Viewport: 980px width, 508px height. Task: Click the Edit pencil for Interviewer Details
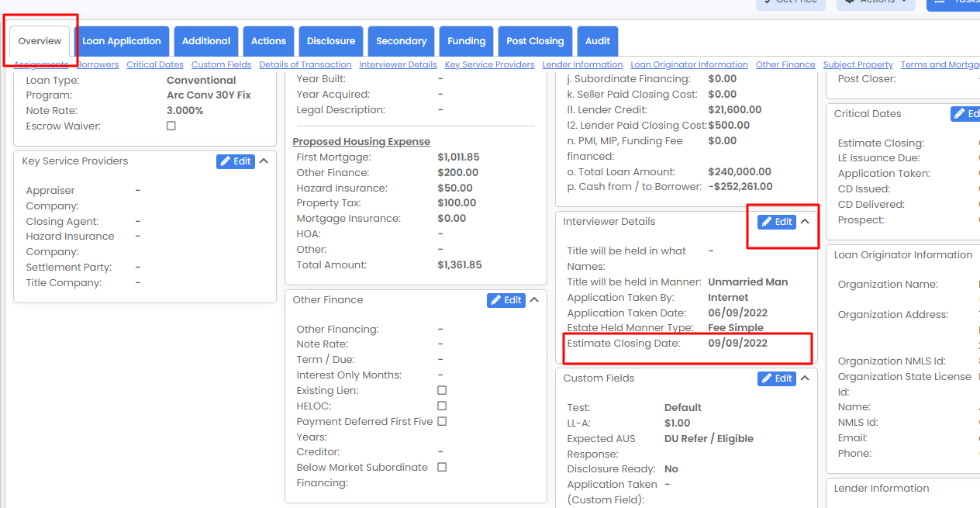(x=776, y=221)
